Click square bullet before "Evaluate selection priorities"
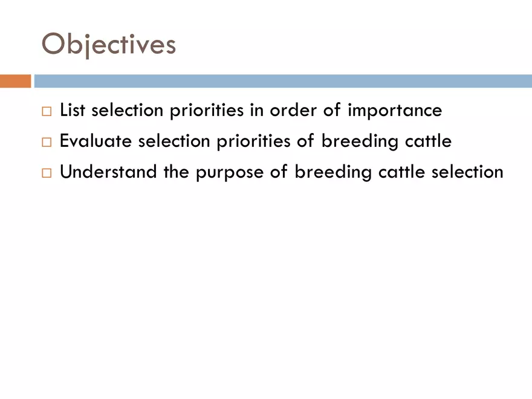This screenshot has height=399, width=532. 47,143
